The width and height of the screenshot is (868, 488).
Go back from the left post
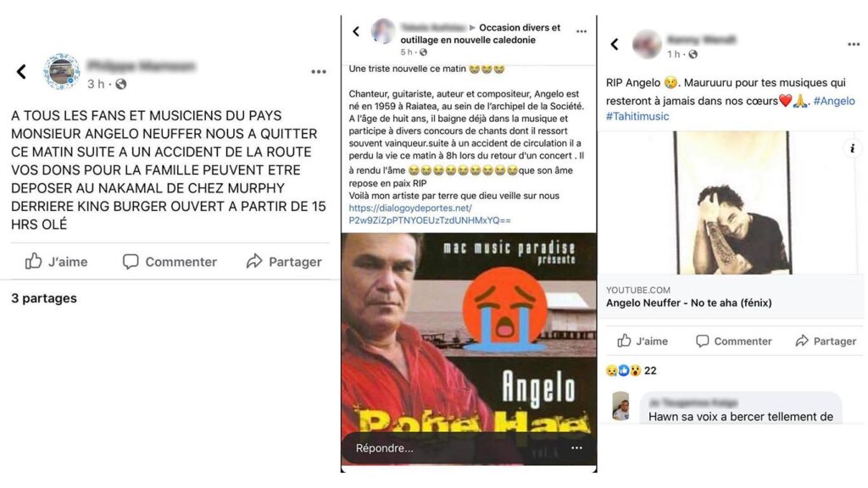[21, 71]
